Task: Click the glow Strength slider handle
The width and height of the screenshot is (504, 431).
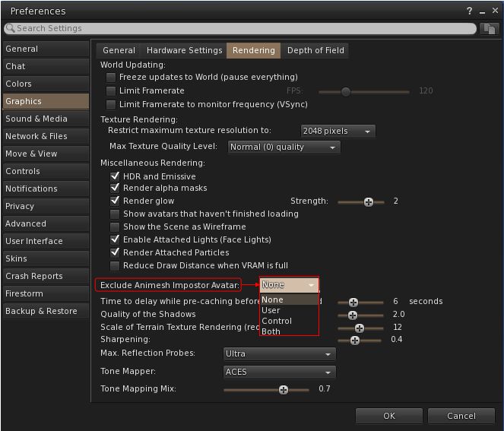Action: pos(369,201)
